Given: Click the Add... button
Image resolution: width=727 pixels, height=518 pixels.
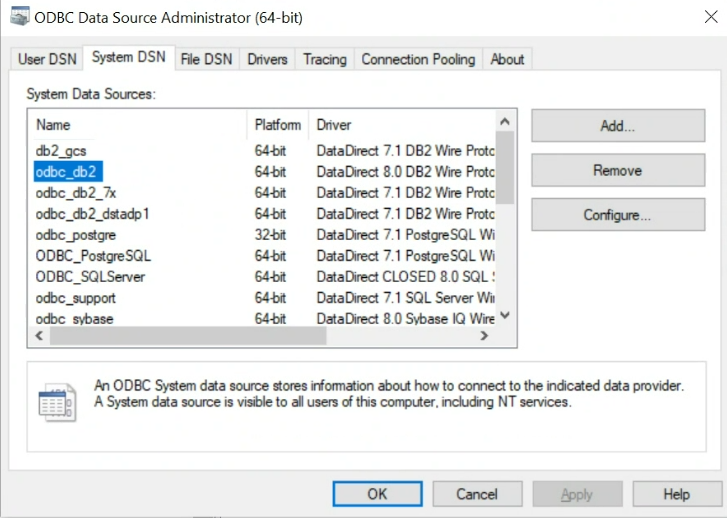Looking at the screenshot, I should (618, 126).
